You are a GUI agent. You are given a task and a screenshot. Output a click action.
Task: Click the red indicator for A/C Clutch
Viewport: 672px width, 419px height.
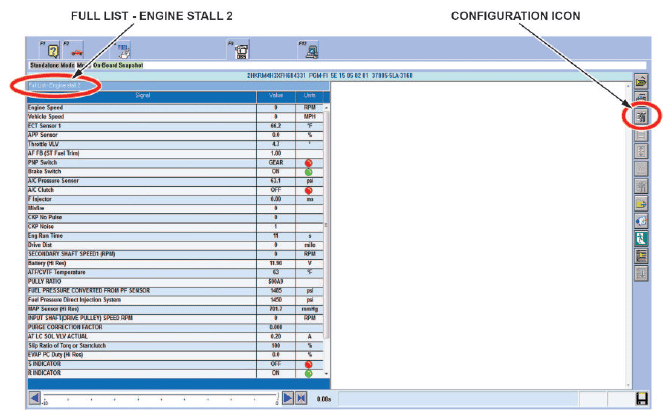308,191
